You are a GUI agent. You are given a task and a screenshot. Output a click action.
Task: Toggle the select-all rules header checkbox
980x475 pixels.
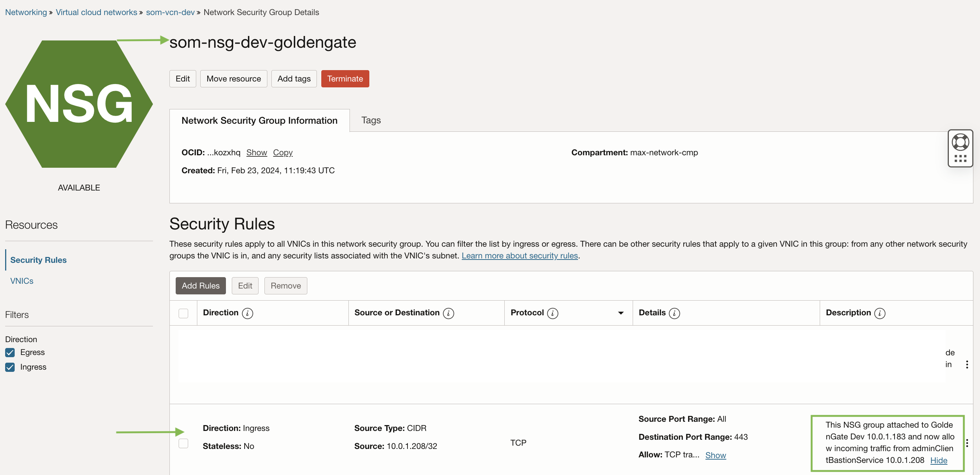click(x=183, y=313)
